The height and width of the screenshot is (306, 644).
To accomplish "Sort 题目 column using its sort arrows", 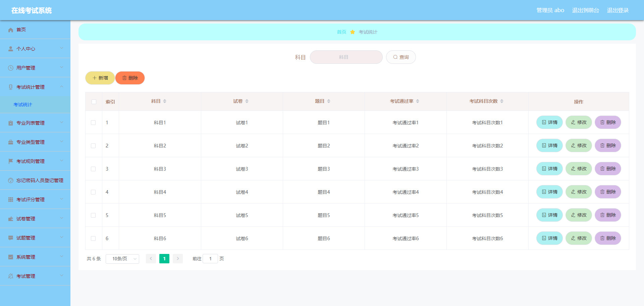I will tap(329, 101).
